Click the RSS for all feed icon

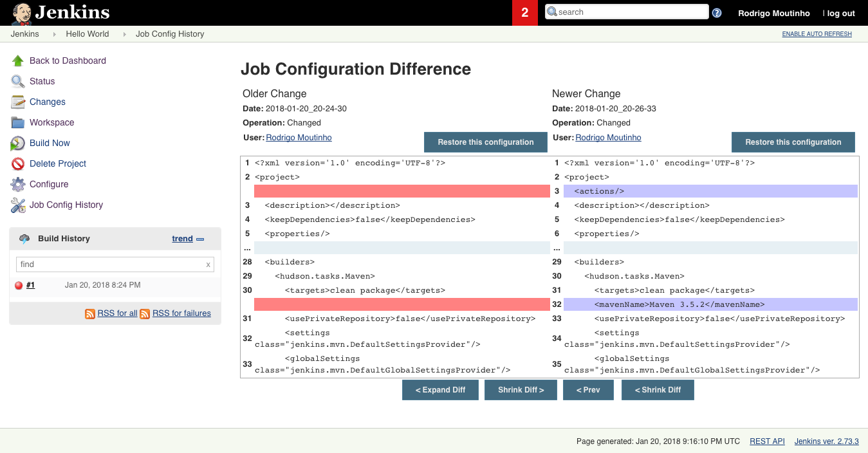tap(90, 313)
